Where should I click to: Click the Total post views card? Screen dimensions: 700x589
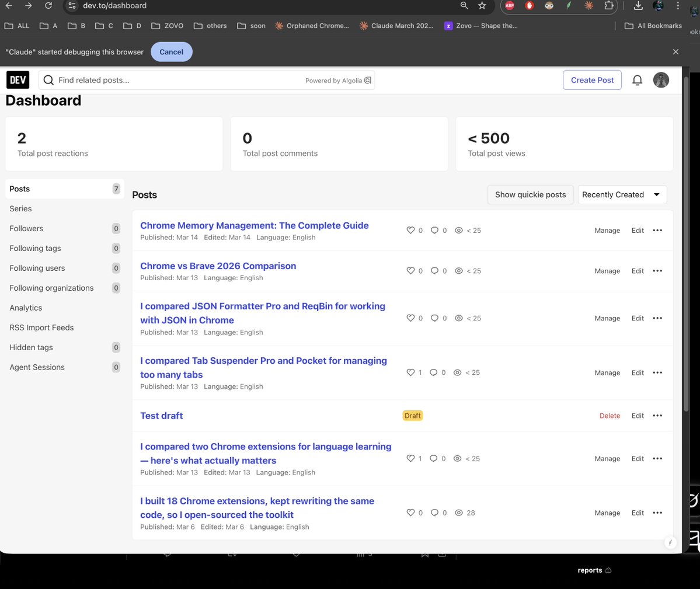point(565,144)
